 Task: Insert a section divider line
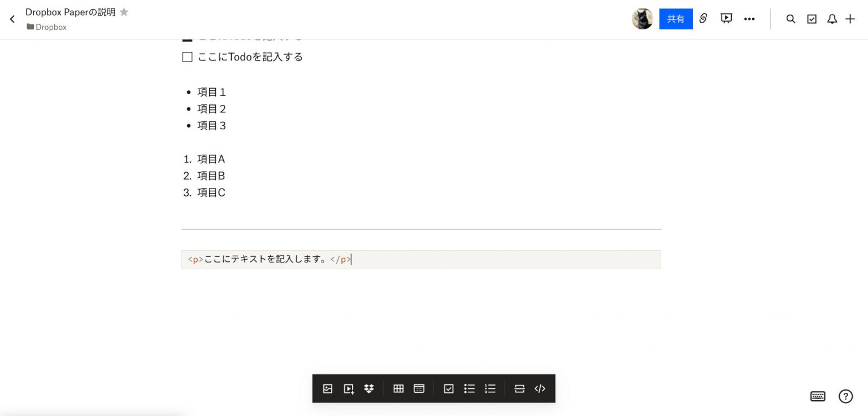(x=519, y=388)
